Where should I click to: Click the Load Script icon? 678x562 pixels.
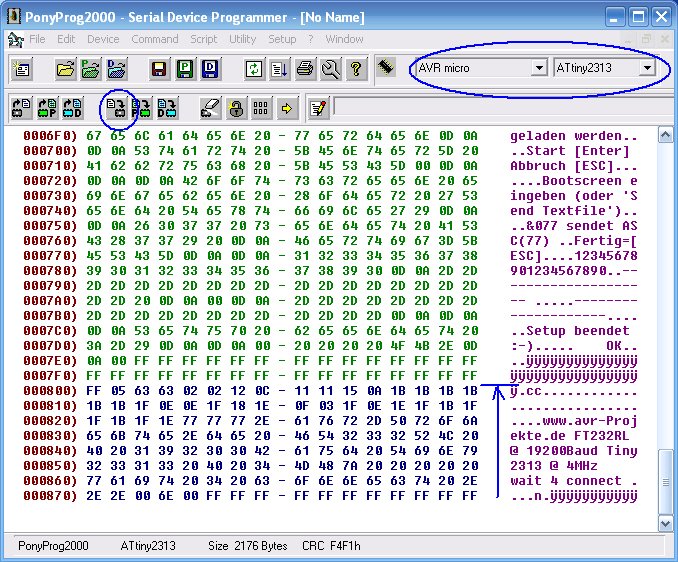click(279, 69)
